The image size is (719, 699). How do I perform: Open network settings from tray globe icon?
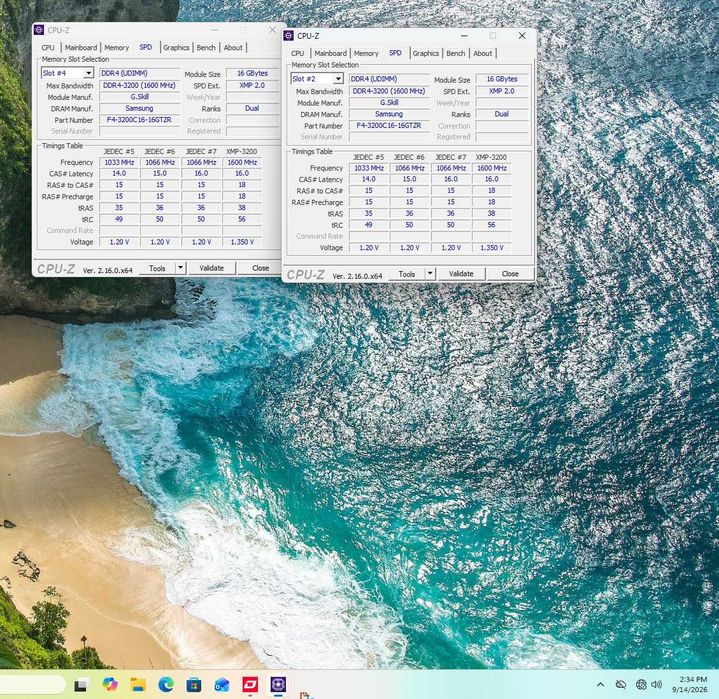point(641,685)
